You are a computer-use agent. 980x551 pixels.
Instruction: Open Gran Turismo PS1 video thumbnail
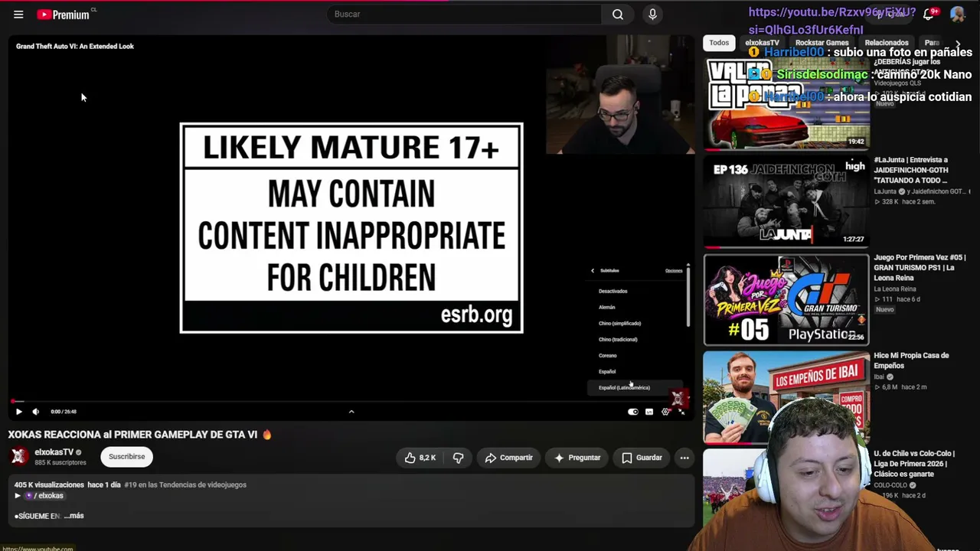click(786, 299)
